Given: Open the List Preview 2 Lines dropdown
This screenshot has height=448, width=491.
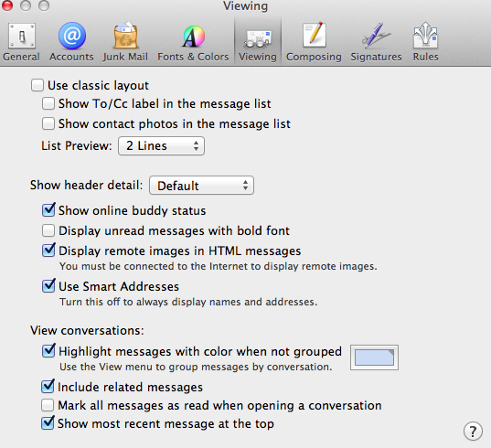Looking at the screenshot, I should tap(161, 146).
